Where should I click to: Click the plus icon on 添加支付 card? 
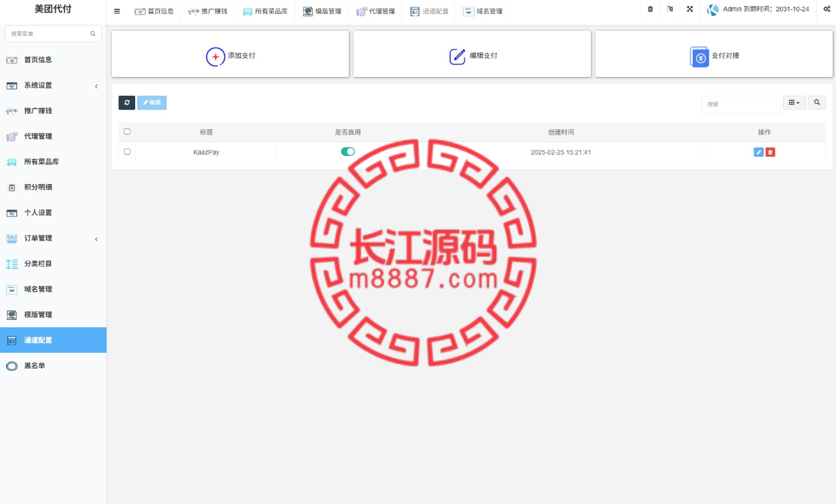coord(216,57)
